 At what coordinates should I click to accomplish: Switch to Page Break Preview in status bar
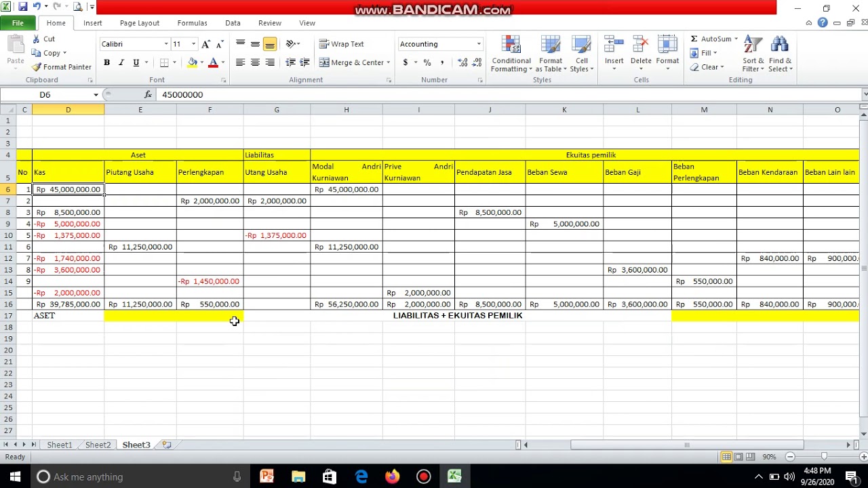pyautogui.click(x=751, y=457)
